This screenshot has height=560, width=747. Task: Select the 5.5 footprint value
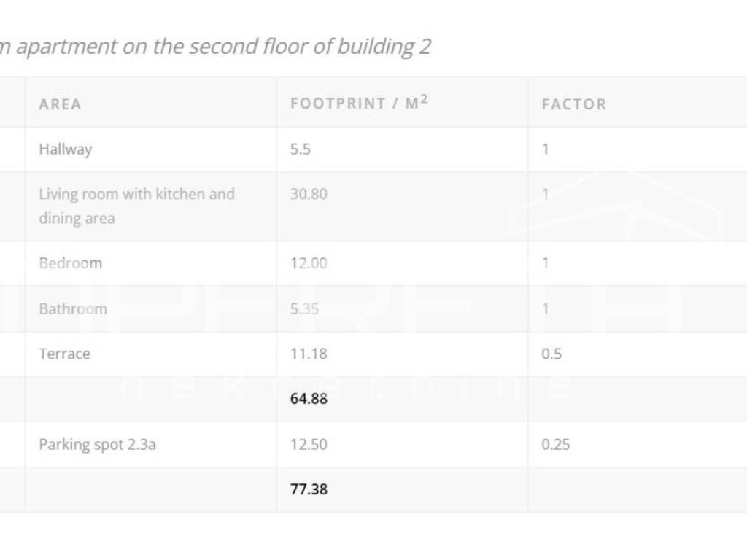pyautogui.click(x=301, y=149)
